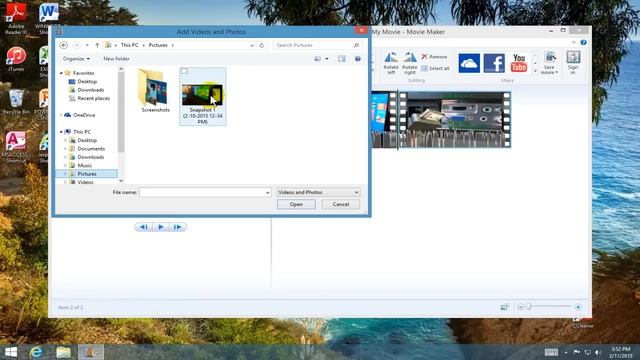Click the search magnifier in dialog
Viewport: 640px width, 360px height.
coord(356,45)
